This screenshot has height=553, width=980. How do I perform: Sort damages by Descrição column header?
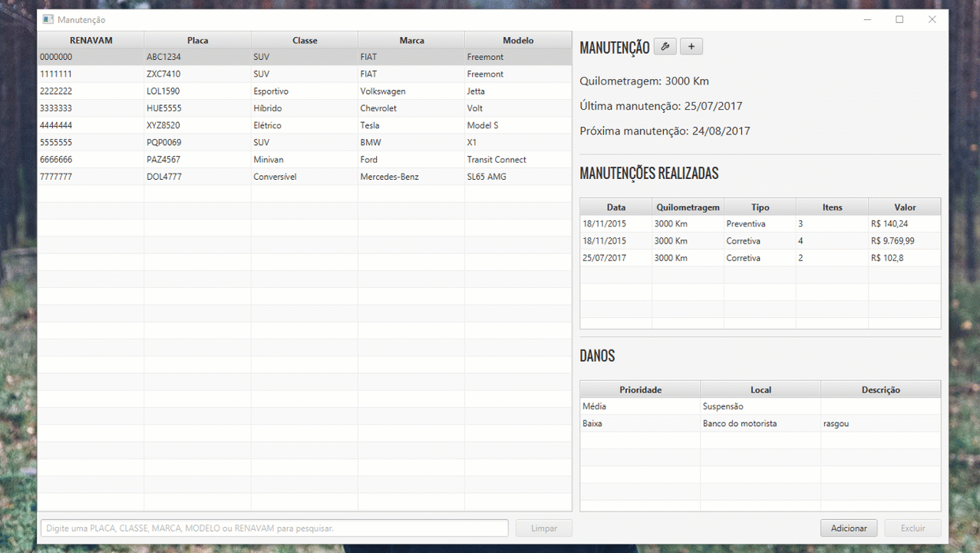[881, 390]
